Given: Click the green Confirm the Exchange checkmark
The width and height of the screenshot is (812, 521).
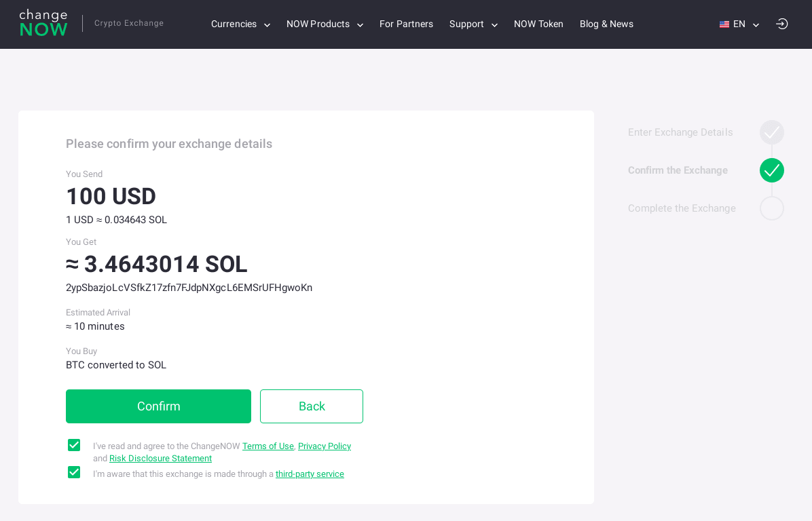Looking at the screenshot, I should pyautogui.click(x=771, y=170).
